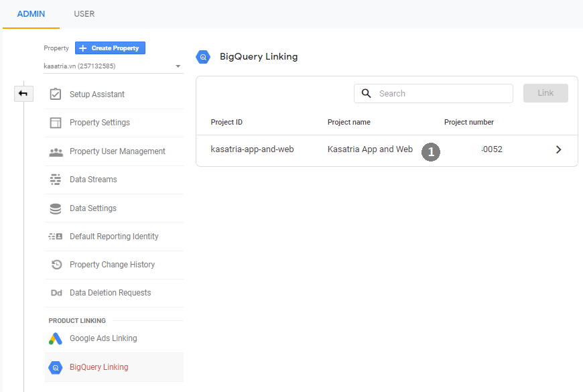Image resolution: width=583 pixels, height=392 pixels.
Task: Click the Setup Assistant checklist icon
Action: [x=56, y=94]
